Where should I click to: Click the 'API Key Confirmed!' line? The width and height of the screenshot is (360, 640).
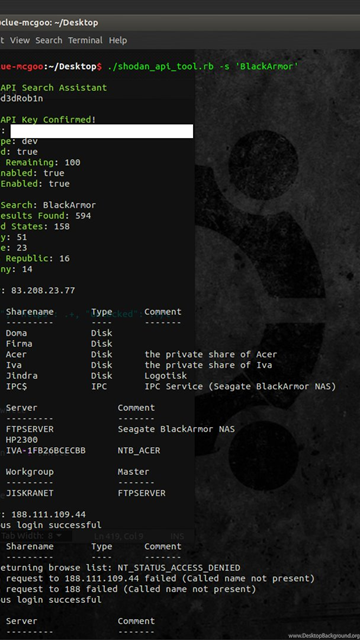[x=48, y=120]
